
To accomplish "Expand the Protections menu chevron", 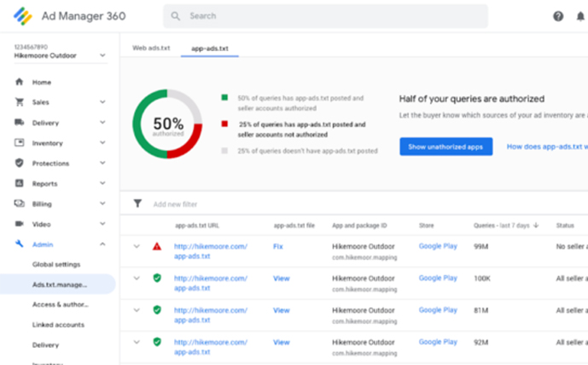I will click(102, 163).
